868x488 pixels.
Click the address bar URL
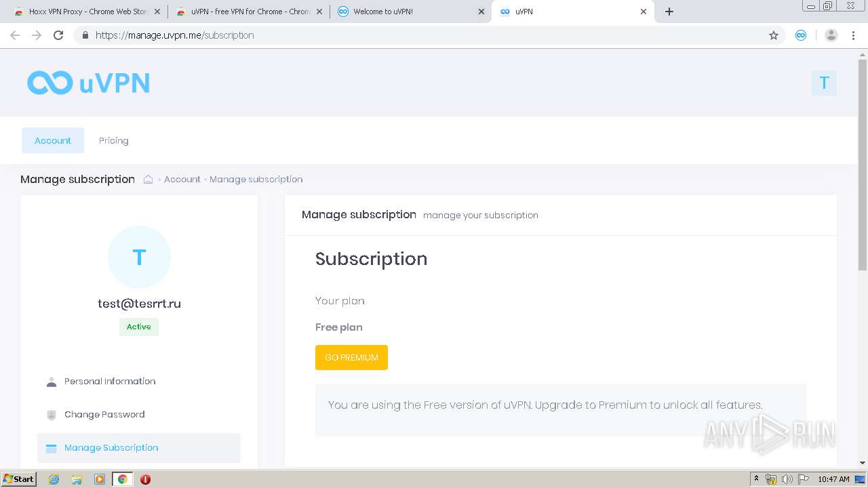[x=175, y=35]
